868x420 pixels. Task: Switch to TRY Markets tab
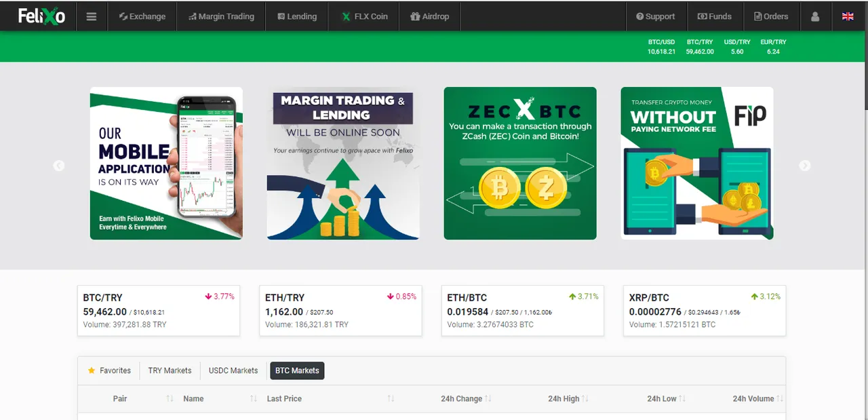(170, 370)
